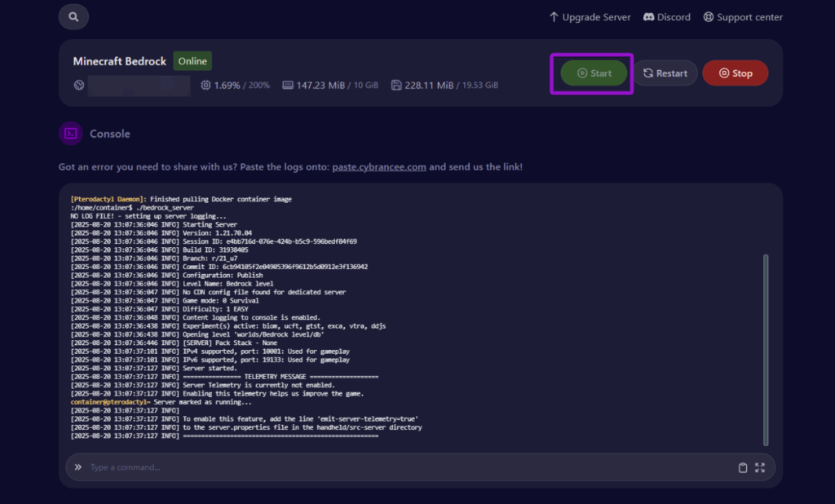Click the Pterodactyl Daemon log line
This screenshot has width=835, height=504.
(181, 199)
